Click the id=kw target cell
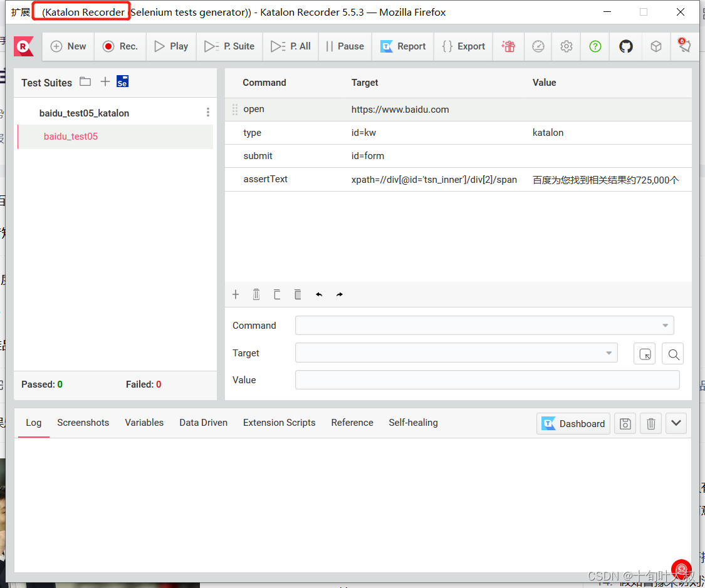This screenshot has height=588, width=705. coord(363,133)
